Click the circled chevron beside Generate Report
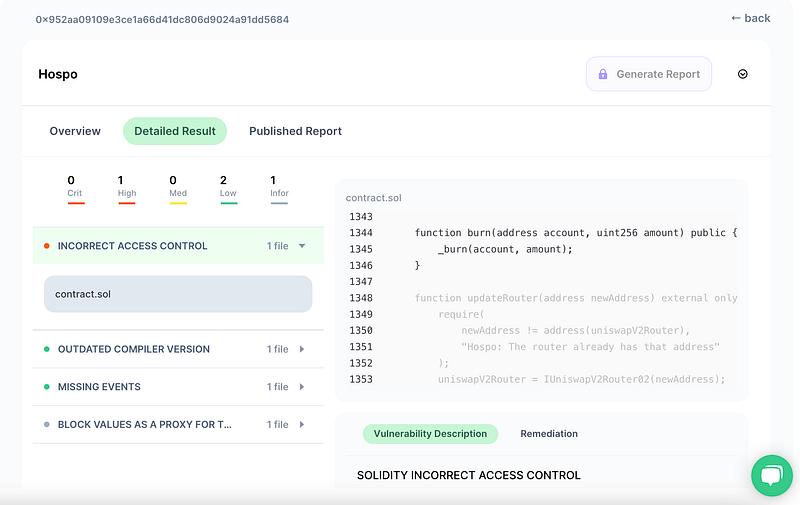800x505 pixels. click(x=742, y=74)
